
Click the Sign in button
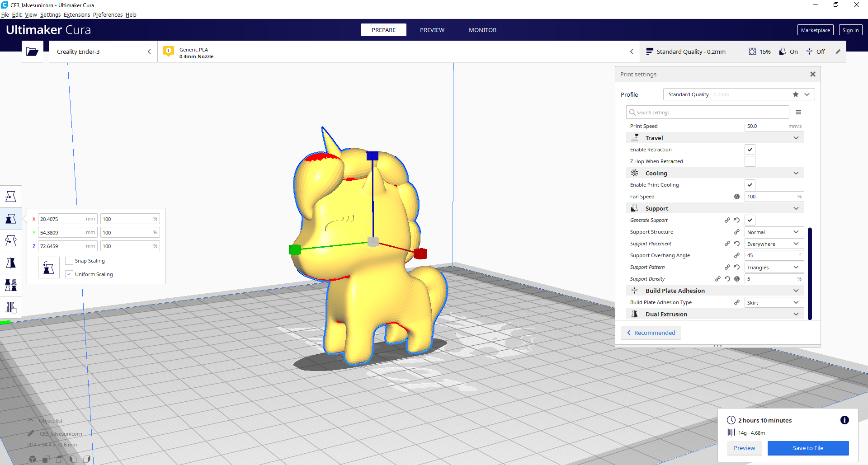(850, 30)
